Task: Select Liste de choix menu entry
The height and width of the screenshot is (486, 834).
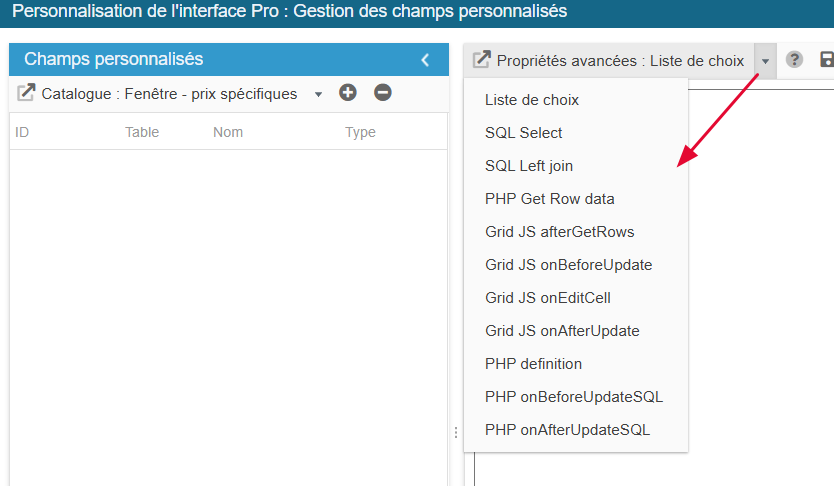Action: (x=532, y=100)
